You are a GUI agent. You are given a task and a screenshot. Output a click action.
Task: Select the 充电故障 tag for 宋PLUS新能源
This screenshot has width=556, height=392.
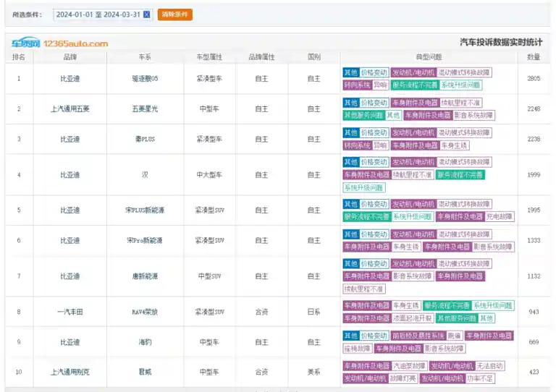tap(499, 216)
